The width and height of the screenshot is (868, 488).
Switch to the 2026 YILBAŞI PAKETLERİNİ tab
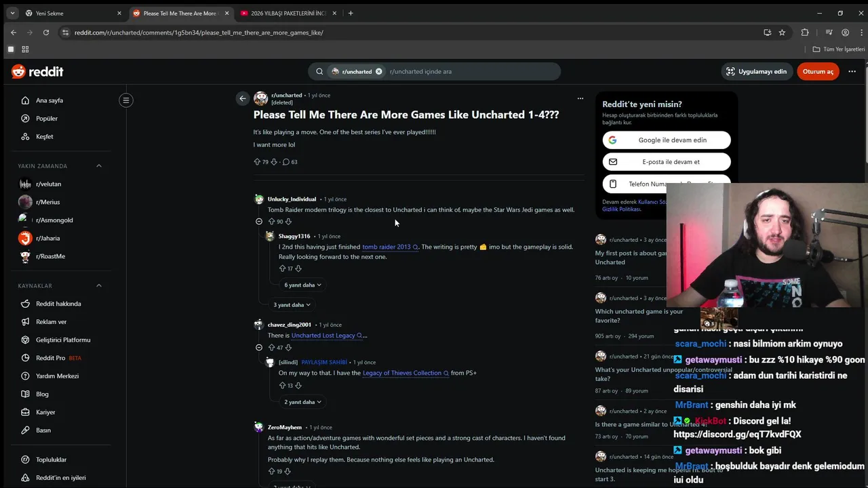coord(287,13)
